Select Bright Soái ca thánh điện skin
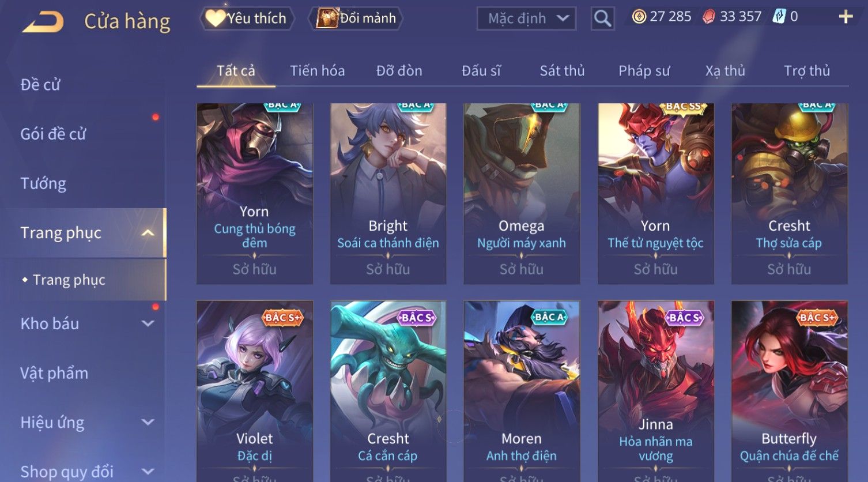 388,194
